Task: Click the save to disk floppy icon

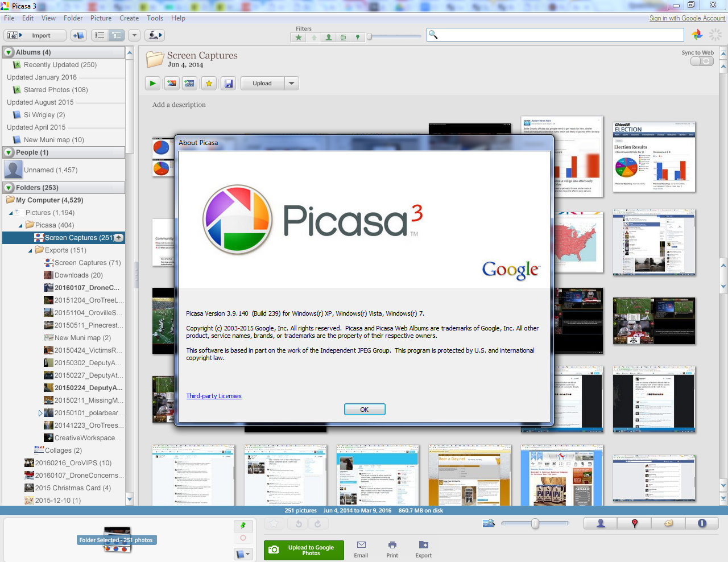Action: click(x=228, y=83)
